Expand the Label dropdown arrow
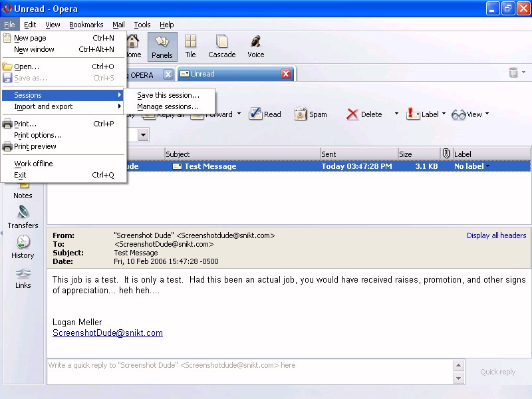The image size is (532, 399). coord(444,114)
